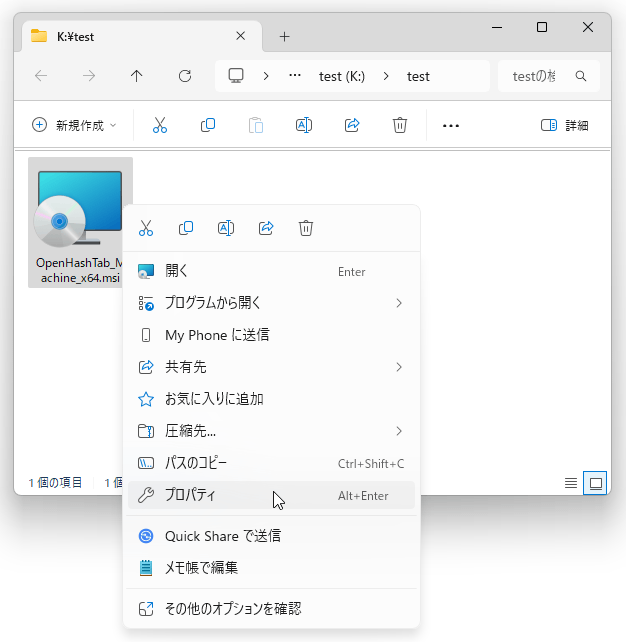The image size is (626, 642).
Task: Open the 新規作成 dropdown
Action: pyautogui.click(x=74, y=125)
